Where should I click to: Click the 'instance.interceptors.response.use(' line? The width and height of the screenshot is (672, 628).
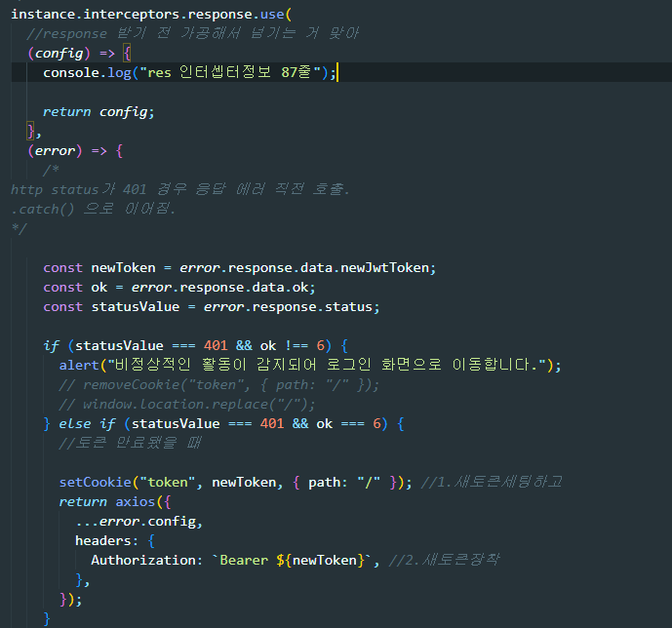tap(151, 14)
